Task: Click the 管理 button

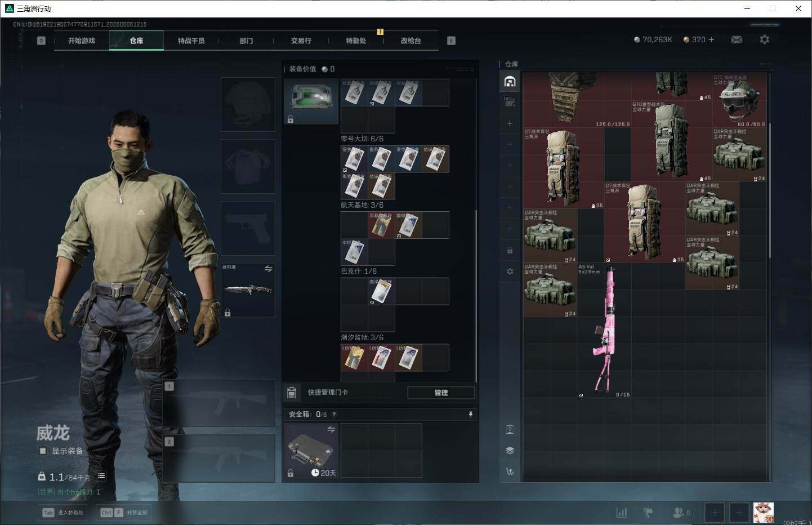Action: pos(441,393)
